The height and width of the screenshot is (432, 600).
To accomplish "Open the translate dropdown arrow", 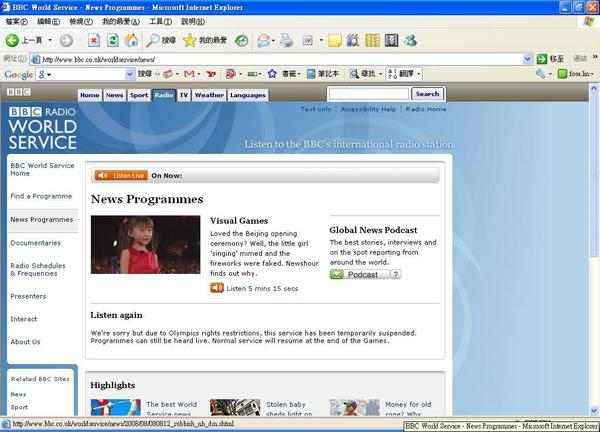I will [x=418, y=74].
